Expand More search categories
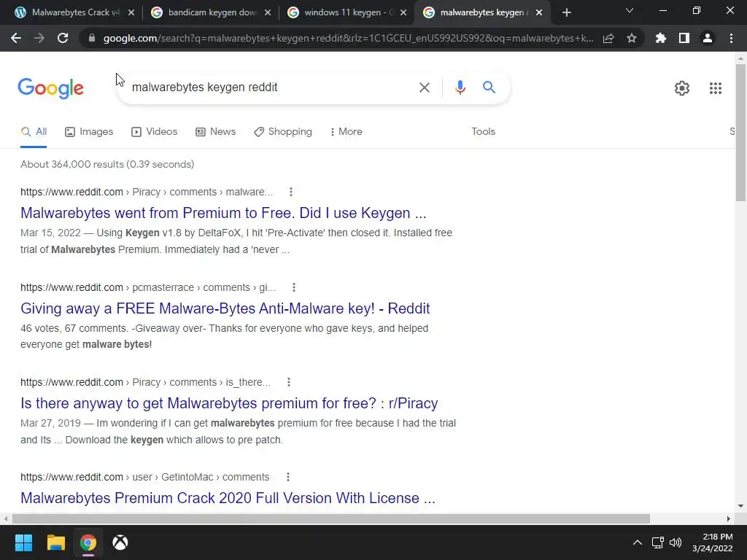Screen dimensions: 747x560 click(347, 132)
